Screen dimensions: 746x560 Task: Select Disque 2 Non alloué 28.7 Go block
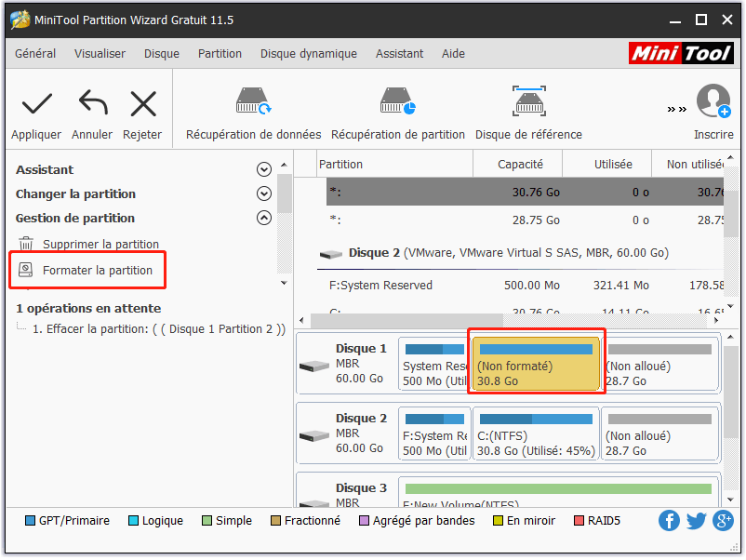[660, 433]
